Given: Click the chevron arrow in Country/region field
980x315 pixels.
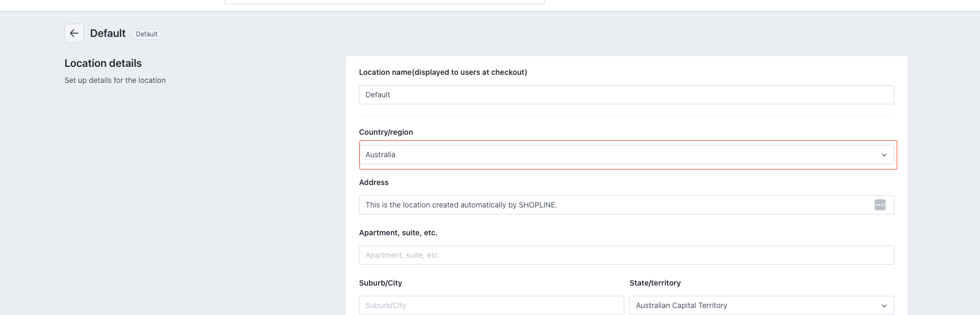Looking at the screenshot, I should [x=884, y=155].
